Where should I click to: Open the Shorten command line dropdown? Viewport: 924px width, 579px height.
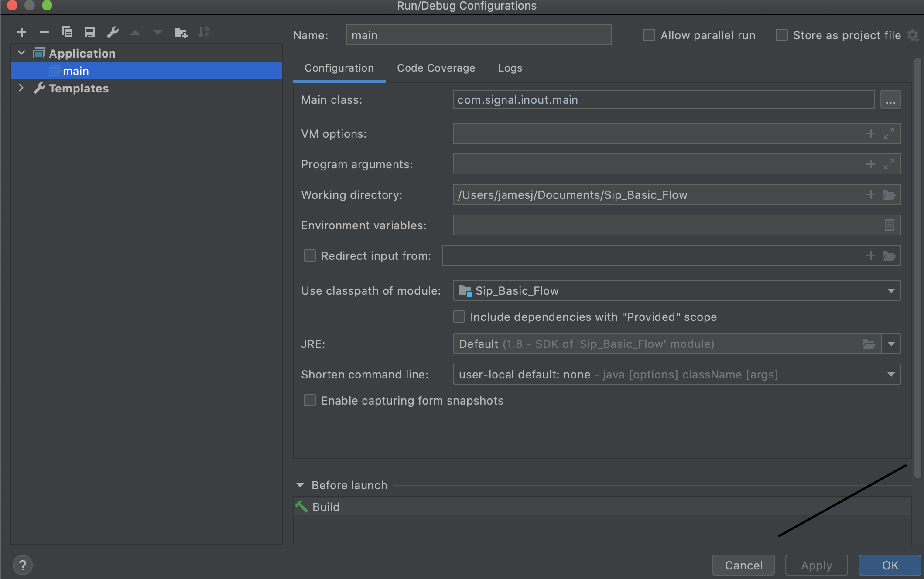(891, 374)
